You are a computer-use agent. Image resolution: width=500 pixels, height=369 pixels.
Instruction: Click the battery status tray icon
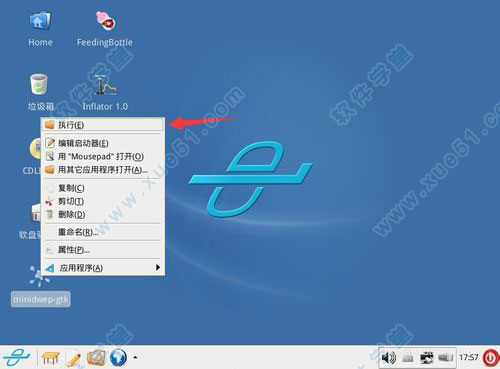tap(446, 358)
